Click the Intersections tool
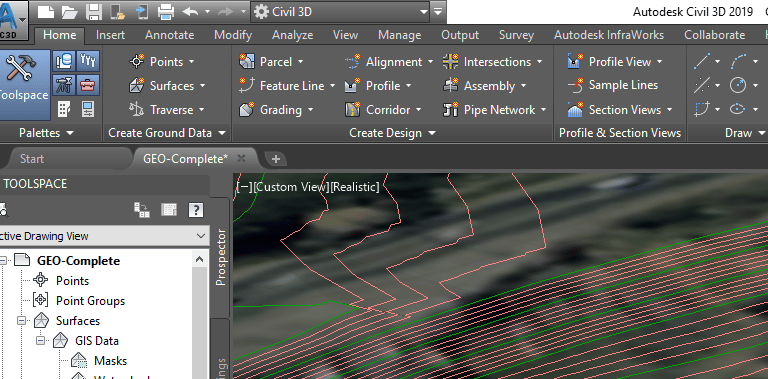 (492, 62)
